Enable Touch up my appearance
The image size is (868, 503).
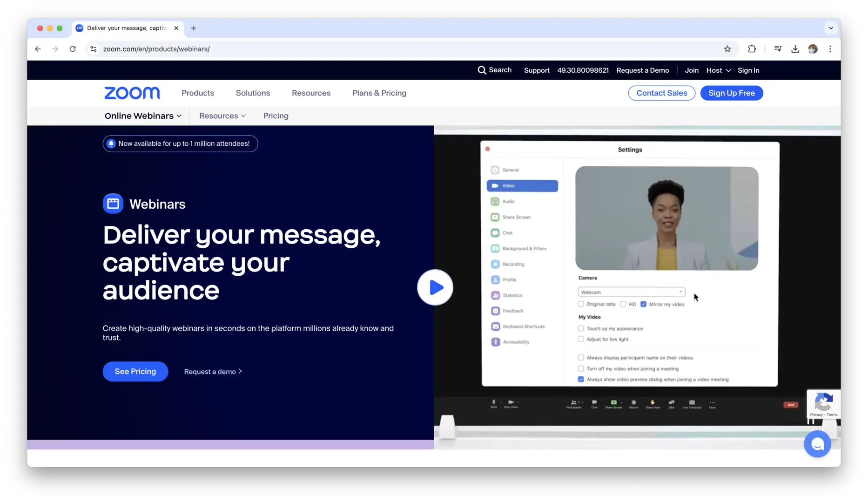(x=581, y=328)
